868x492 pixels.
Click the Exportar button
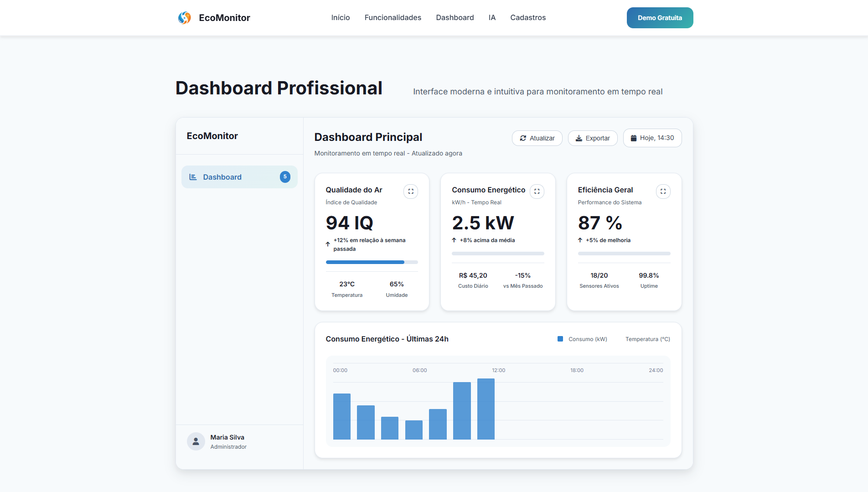593,138
